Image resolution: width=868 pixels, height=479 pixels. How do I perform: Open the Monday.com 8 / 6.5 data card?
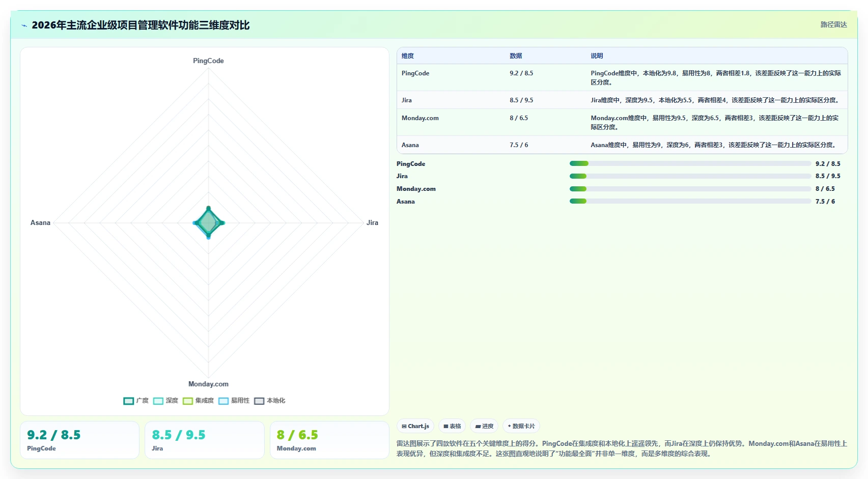click(329, 440)
